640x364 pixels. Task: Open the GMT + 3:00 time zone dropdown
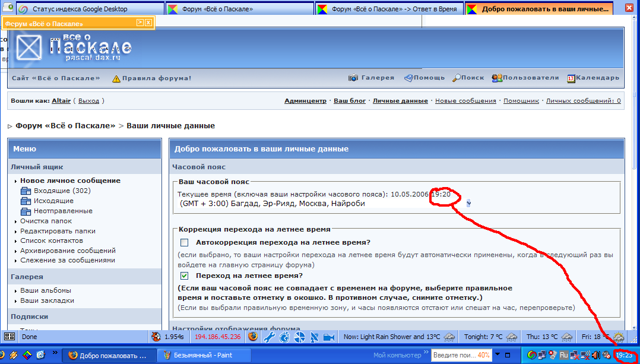click(x=469, y=204)
